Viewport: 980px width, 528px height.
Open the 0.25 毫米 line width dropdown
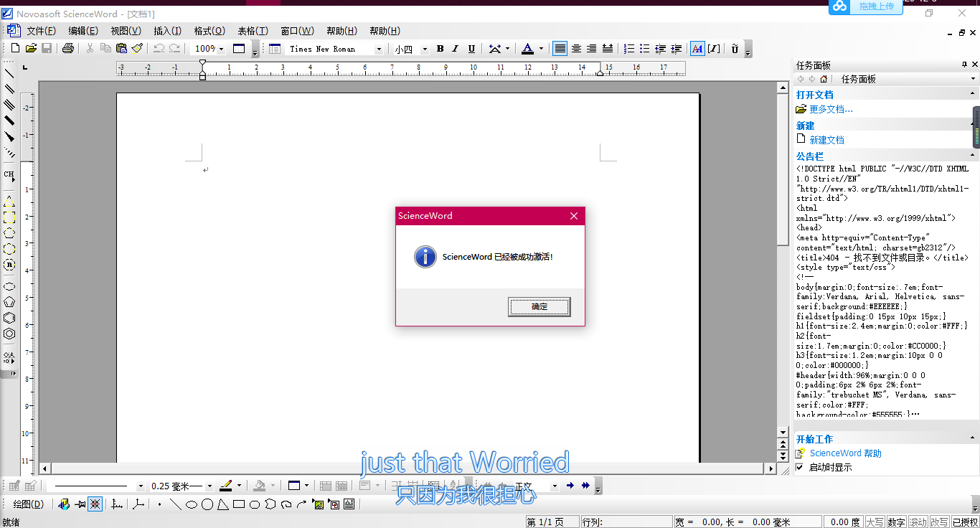[x=209, y=486]
